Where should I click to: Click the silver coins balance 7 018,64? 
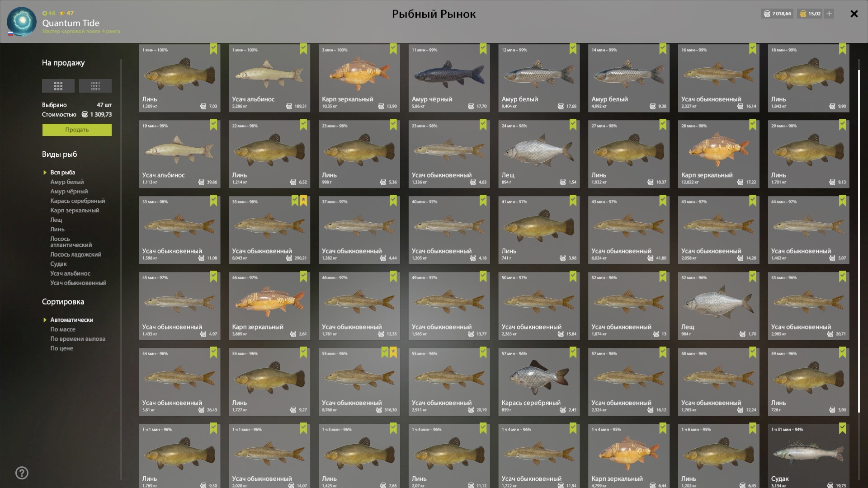[777, 14]
